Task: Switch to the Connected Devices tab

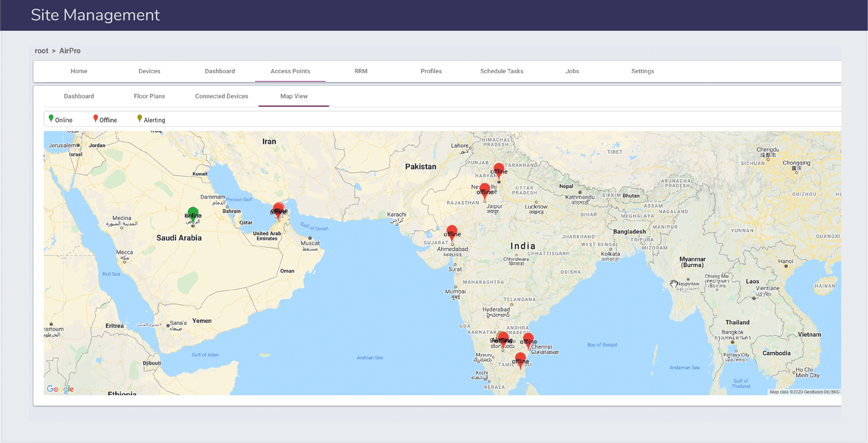Action: (221, 96)
